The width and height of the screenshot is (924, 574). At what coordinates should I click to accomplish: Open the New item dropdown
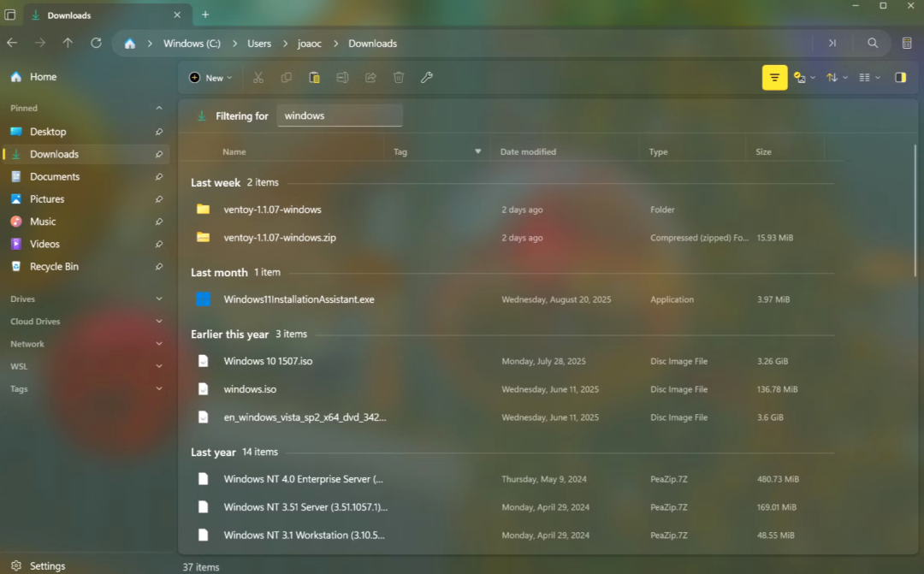pos(210,78)
